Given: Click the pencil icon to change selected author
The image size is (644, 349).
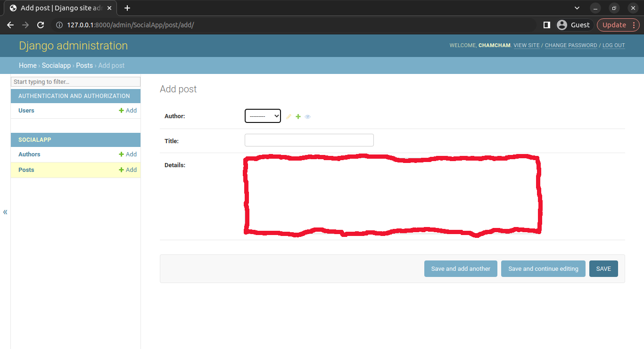Looking at the screenshot, I should (289, 116).
